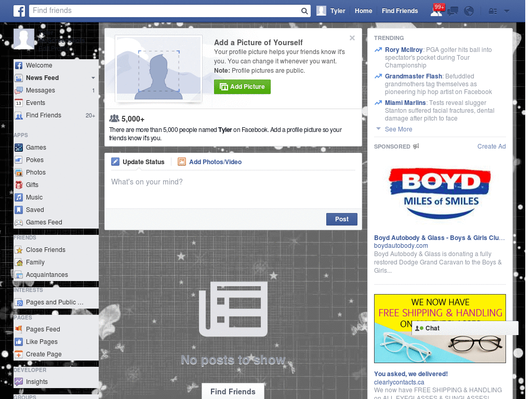
Task: Click the Acquaintances list icon
Action: coord(19,275)
